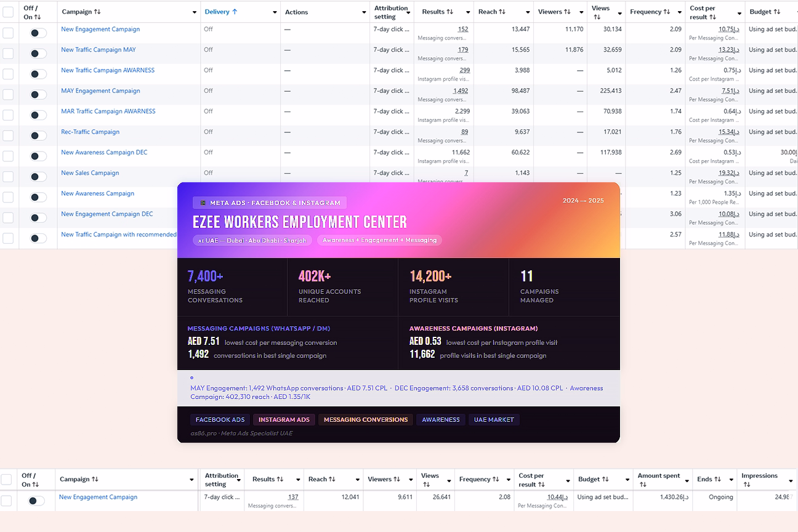The image size is (798, 532).
Task: Tick select-all checkbox in top table header
Action: [x=8, y=12]
